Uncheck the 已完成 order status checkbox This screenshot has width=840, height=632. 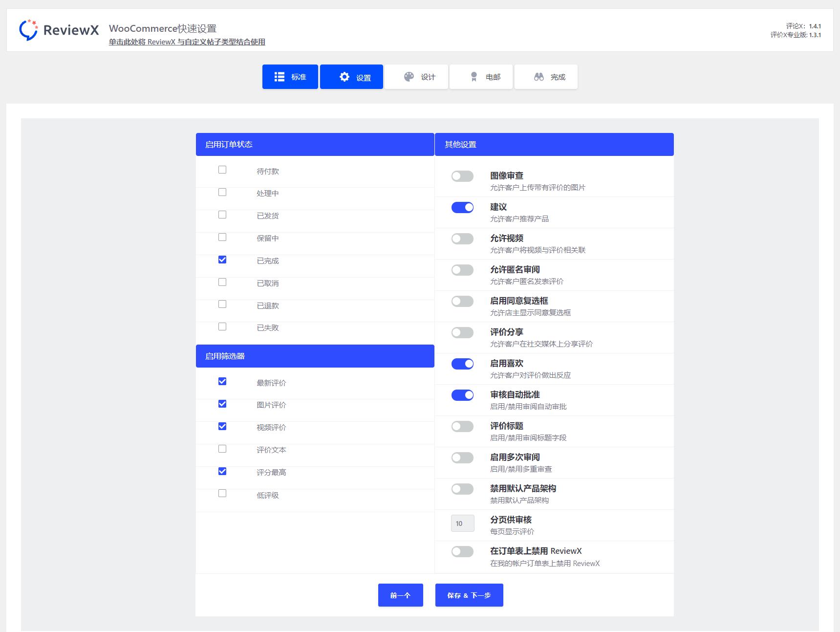pos(222,260)
